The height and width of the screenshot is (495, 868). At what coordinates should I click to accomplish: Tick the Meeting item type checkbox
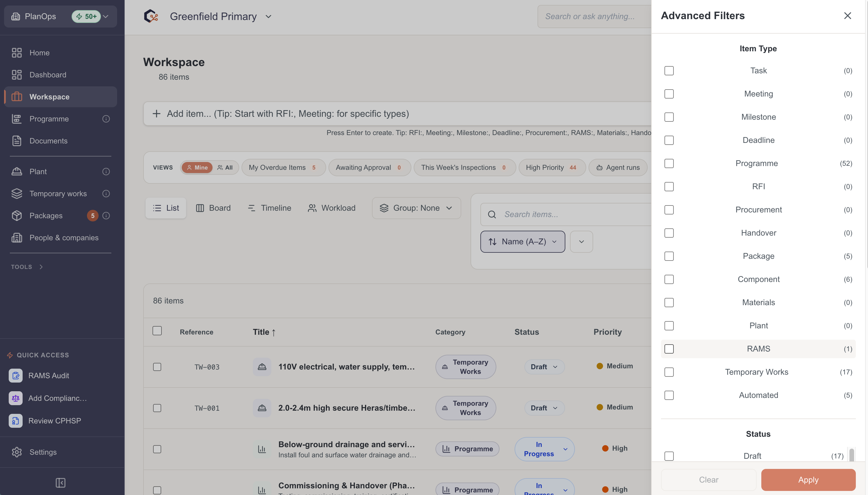(x=669, y=94)
